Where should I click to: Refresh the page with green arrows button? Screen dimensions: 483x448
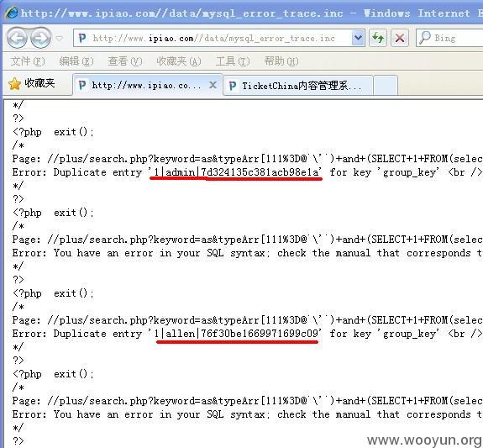coord(378,38)
